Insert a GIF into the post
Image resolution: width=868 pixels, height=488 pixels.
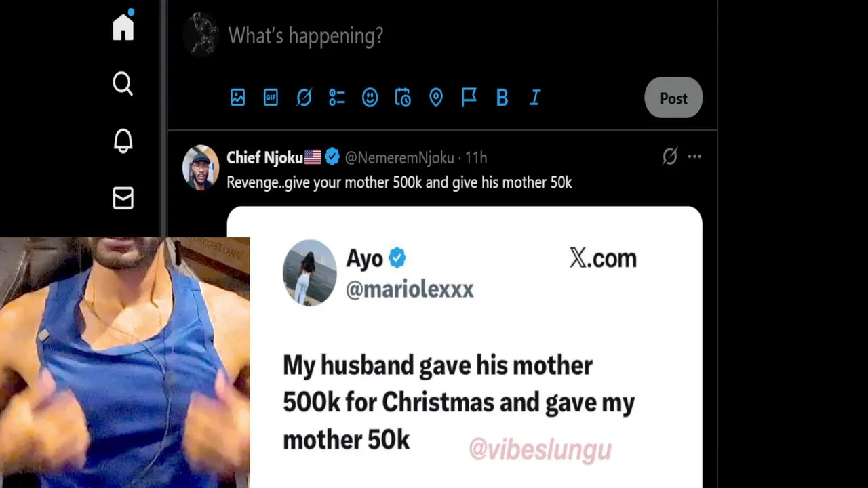tap(271, 98)
